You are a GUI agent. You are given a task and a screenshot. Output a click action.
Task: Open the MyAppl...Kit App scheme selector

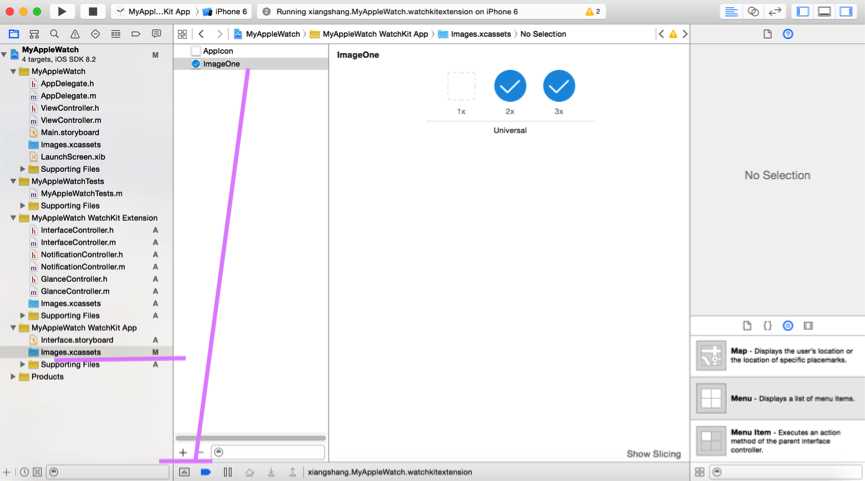tap(153, 11)
